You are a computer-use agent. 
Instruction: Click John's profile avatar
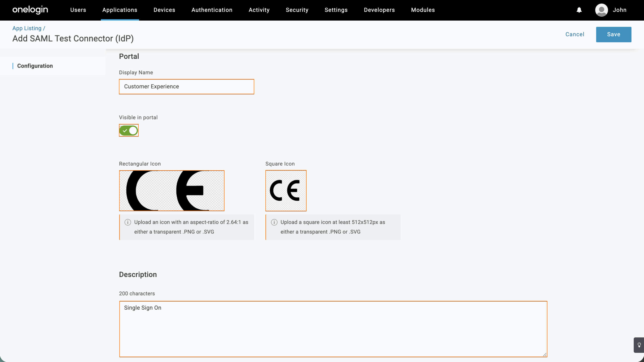[x=601, y=10]
